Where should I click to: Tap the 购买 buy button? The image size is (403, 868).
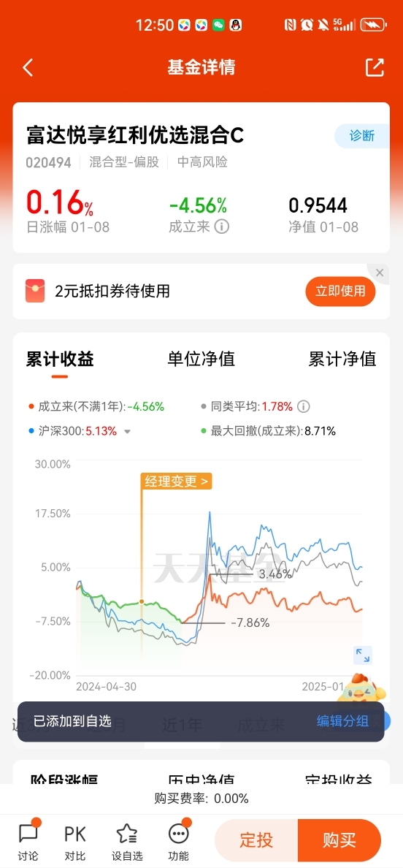pos(339,840)
